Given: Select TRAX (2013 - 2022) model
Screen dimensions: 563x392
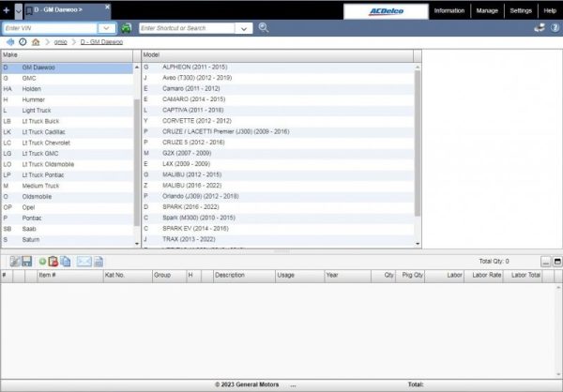Looking at the screenshot, I should point(278,239).
